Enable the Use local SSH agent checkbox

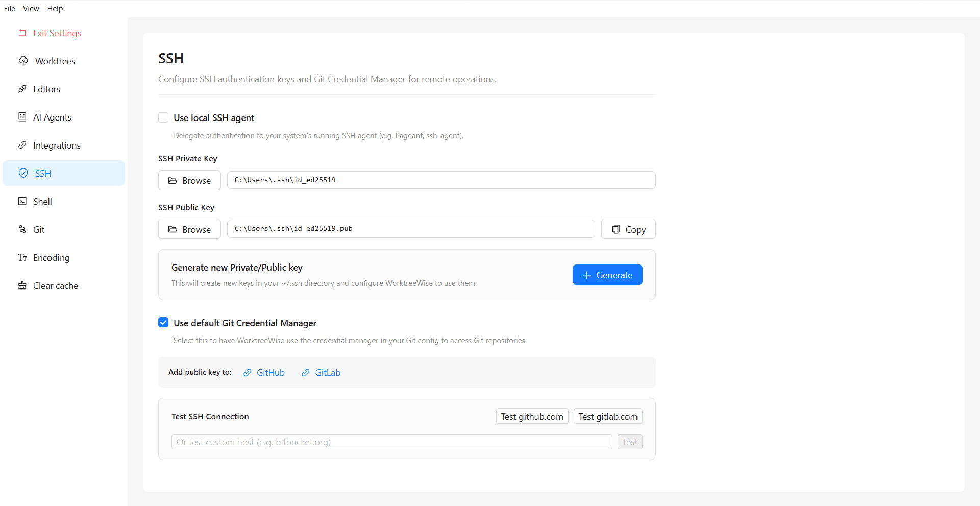[163, 117]
